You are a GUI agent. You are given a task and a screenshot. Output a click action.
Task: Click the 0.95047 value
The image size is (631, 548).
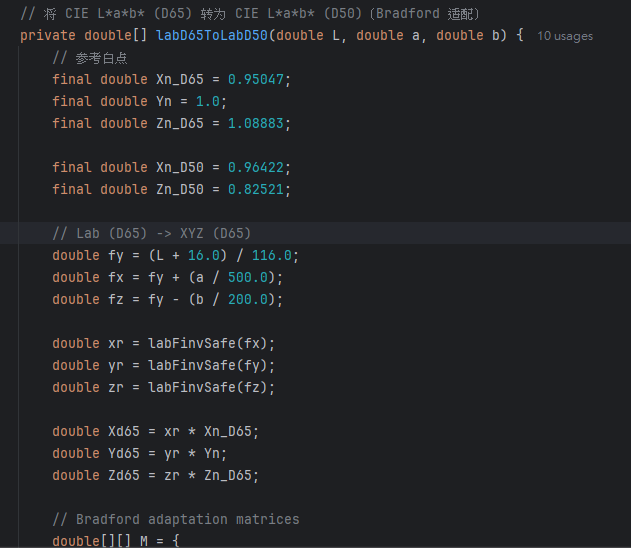(259, 79)
